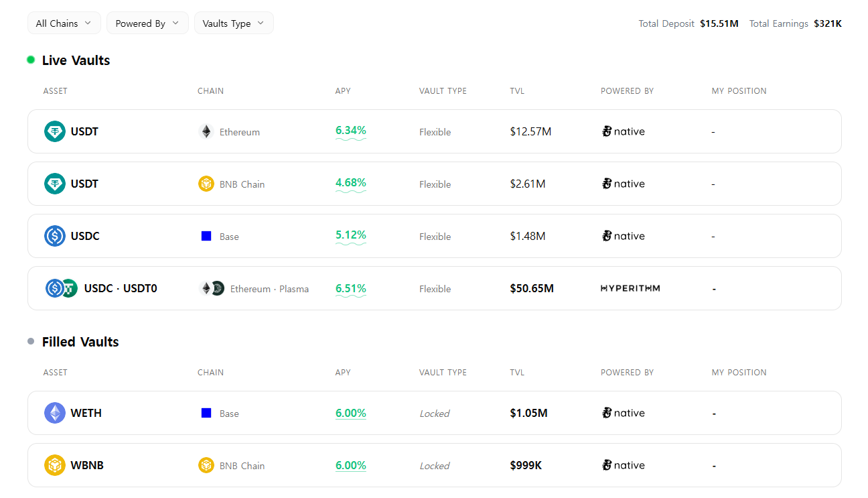Click the WBNB token icon
Screen dimensions: 868x498
coord(55,465)
